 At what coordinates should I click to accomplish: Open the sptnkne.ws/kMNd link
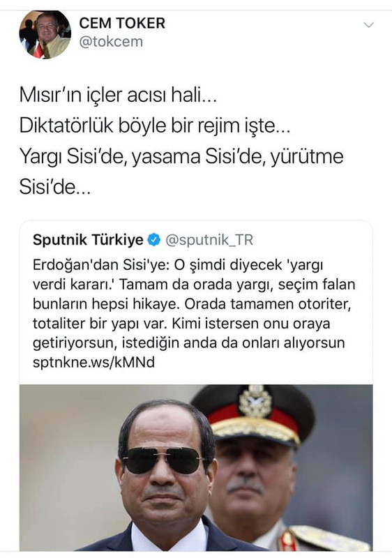coord(93,362)
